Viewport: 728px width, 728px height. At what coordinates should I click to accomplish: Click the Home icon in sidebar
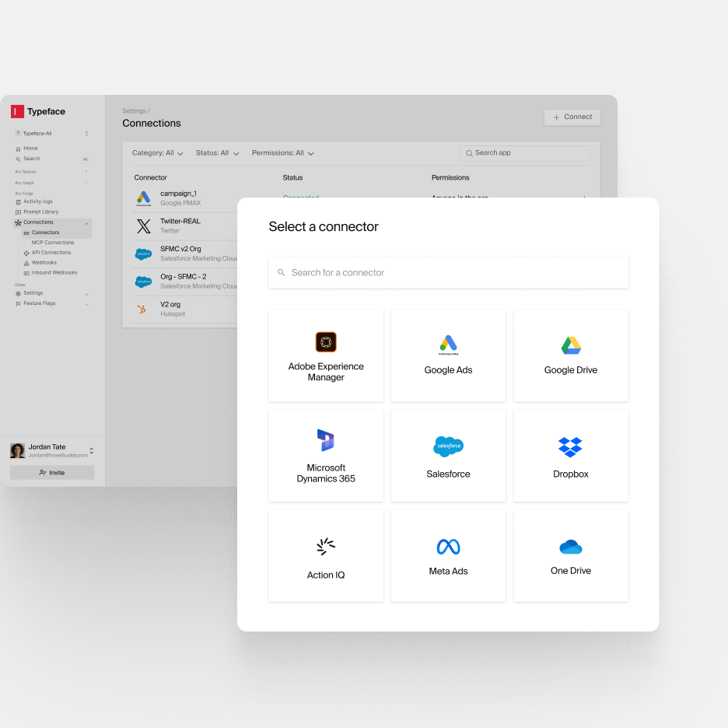pyautogui.click(x=18, y=149)
